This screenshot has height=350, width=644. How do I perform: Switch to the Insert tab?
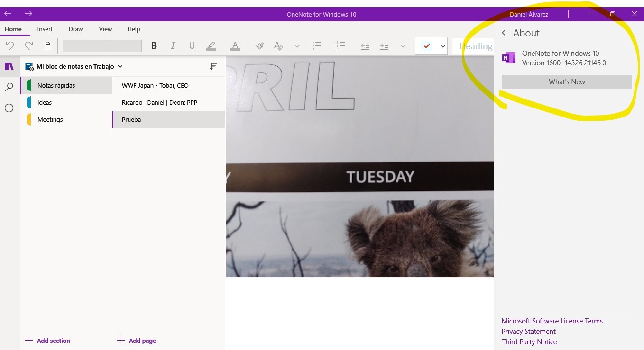(45, 29)
